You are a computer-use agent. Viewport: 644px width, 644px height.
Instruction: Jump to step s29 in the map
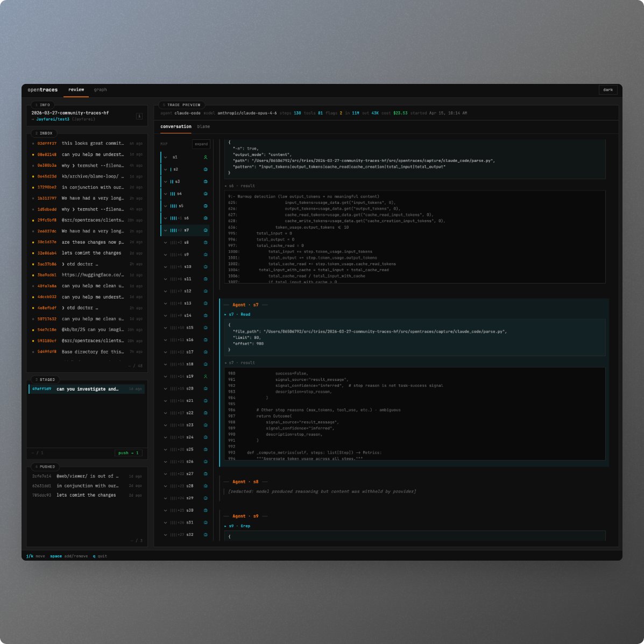185,498
